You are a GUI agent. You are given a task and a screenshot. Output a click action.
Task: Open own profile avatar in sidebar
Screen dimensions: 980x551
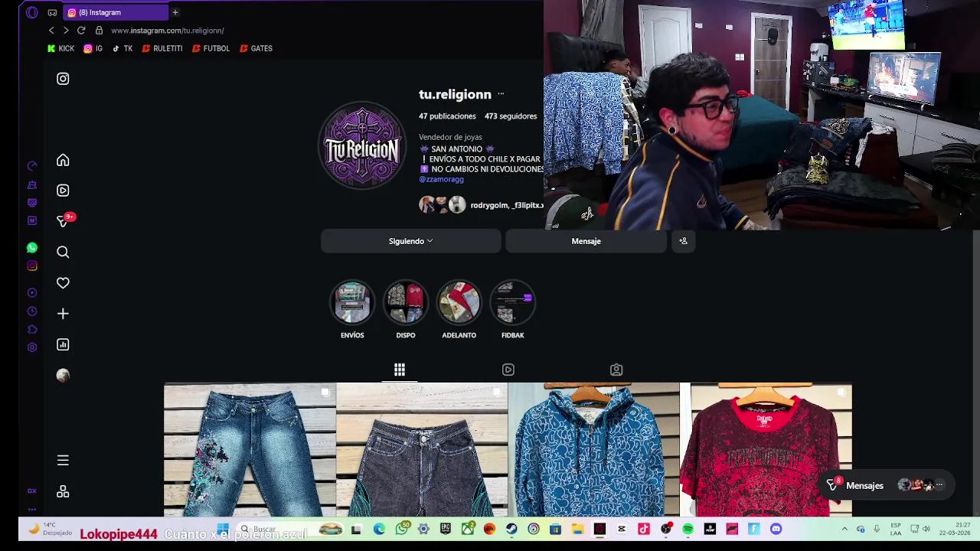click(63, 375)
